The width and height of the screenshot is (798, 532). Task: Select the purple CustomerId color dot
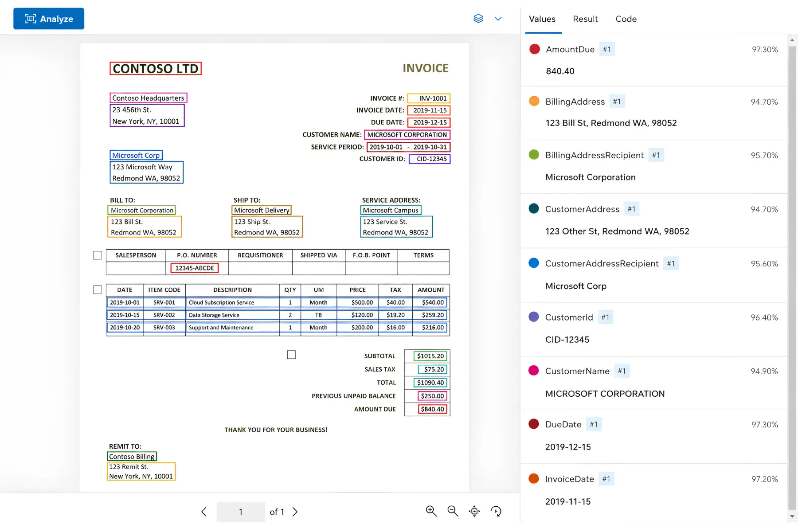pyautogui.click(x=534, y=317)
